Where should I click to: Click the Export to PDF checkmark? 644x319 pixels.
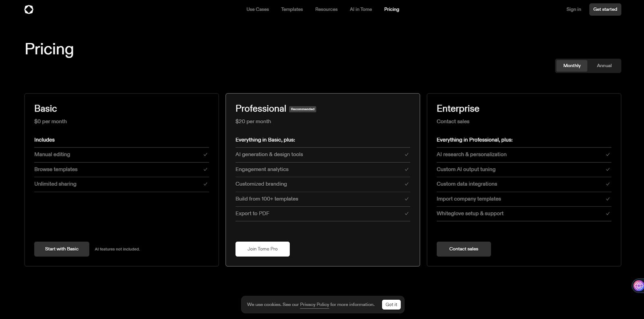coord(407,213)
